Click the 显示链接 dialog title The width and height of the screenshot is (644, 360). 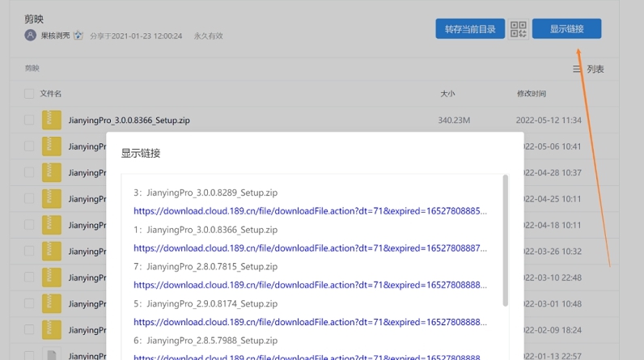click(141, 153)
